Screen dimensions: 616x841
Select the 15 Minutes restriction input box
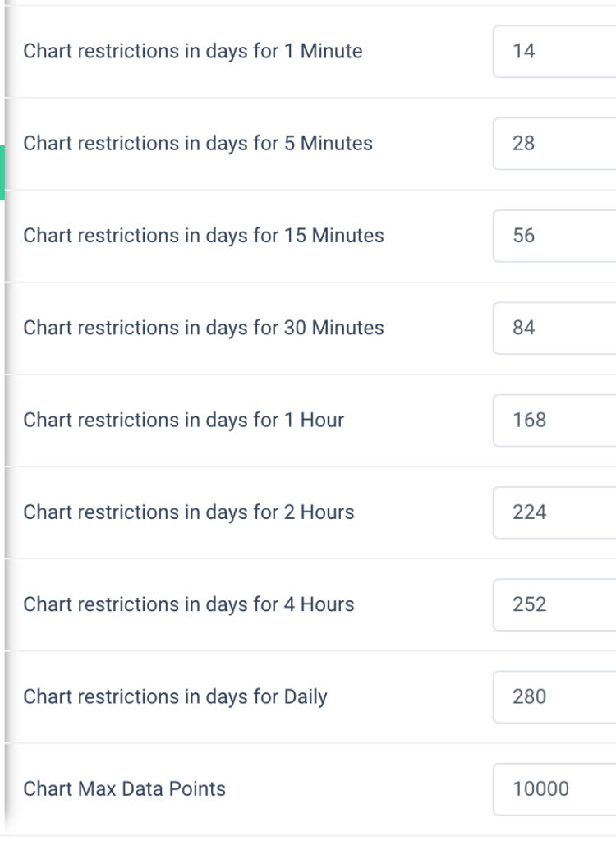554,237
